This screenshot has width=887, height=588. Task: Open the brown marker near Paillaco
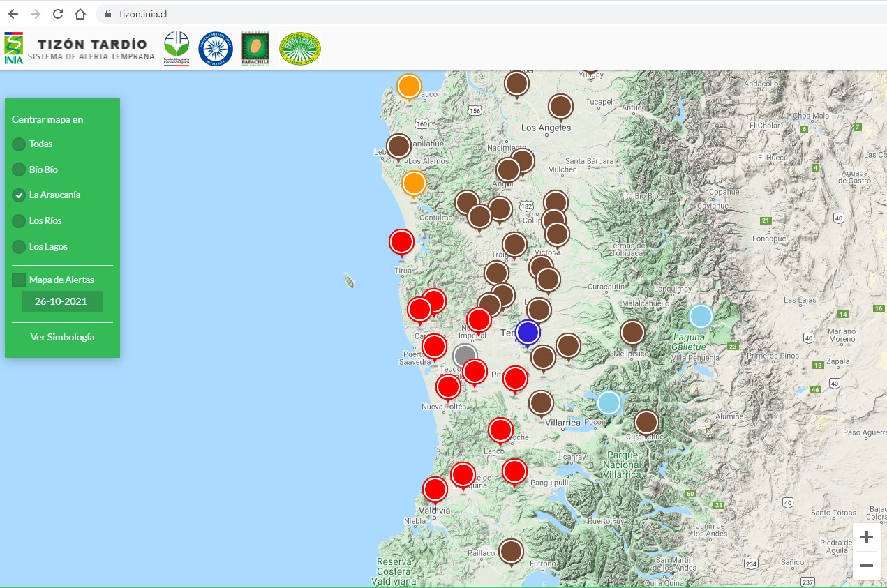(x=511, y=551)
